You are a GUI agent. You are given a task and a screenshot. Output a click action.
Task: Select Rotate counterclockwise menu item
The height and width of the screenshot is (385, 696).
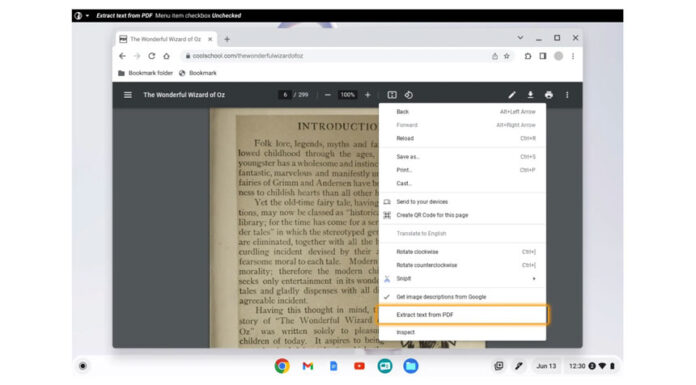tap(462, 265)
